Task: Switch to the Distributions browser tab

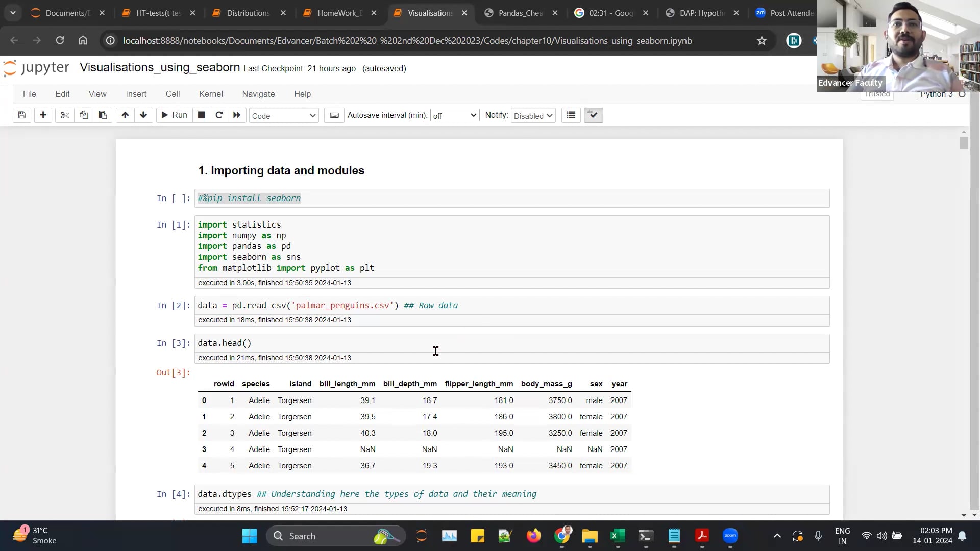Action: pyautogui.click(x=248, y=13)
